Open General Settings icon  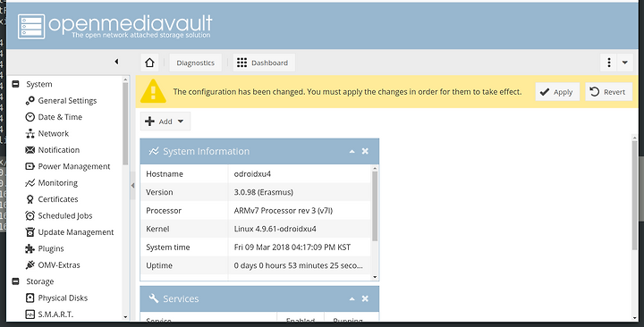(30, 101)
